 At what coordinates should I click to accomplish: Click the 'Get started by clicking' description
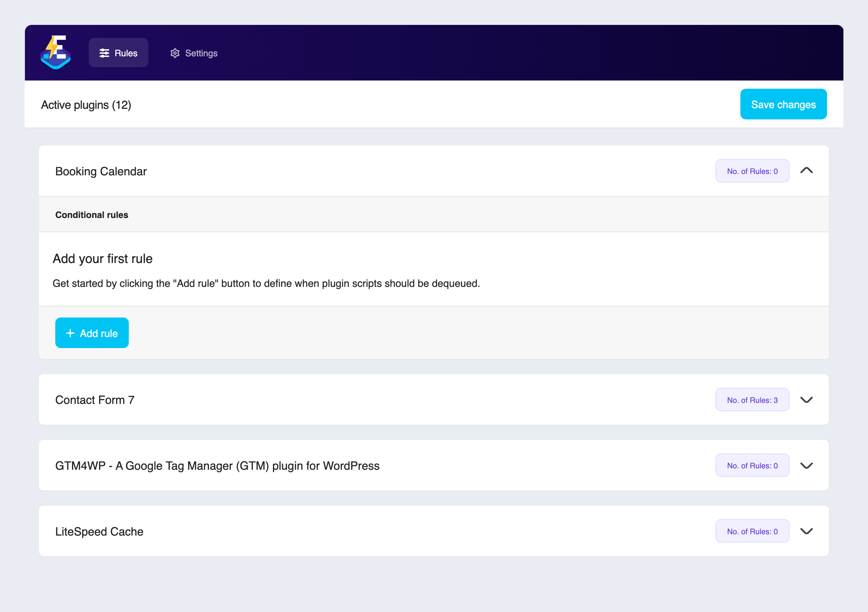point(266,283)
